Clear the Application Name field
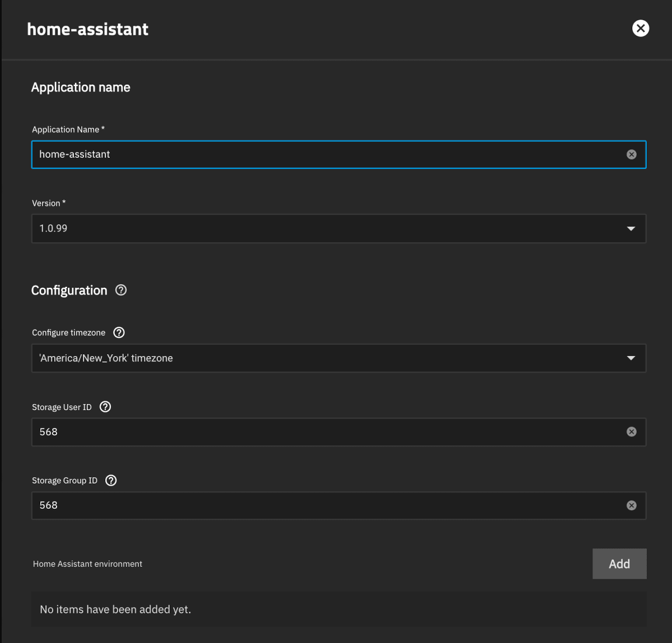This screenshot has width=672, height=643. [632, 154]
